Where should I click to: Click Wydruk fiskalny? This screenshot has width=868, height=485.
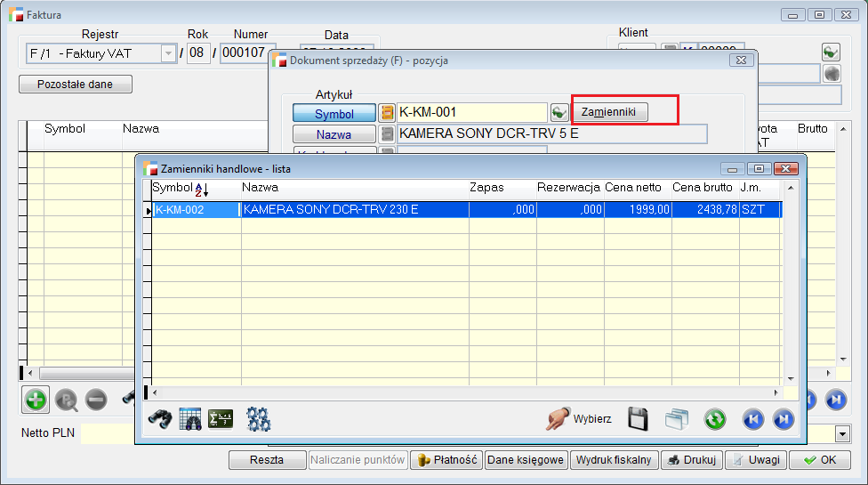coord(614,459)
